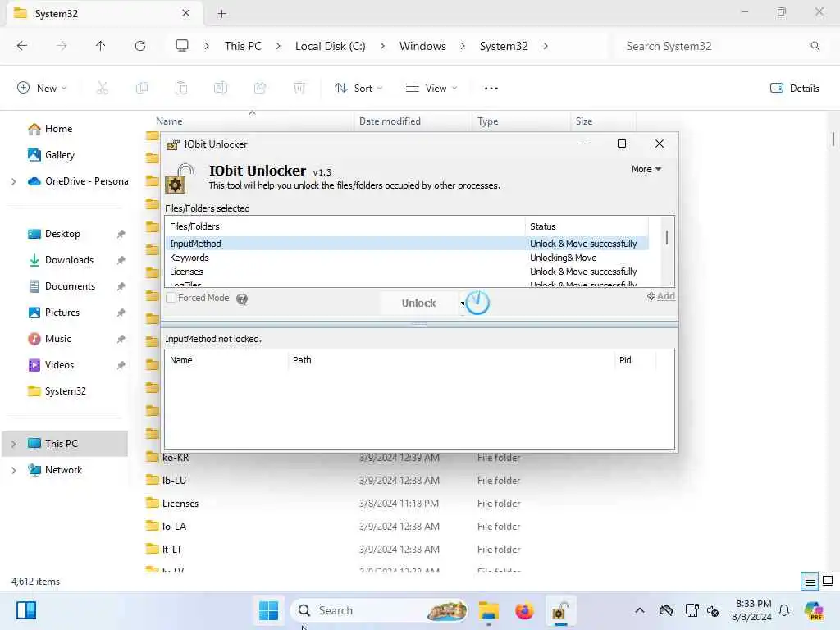The image size is (840, 630).
Task: Click the Path column header in process list
Action: coord(451,360)
